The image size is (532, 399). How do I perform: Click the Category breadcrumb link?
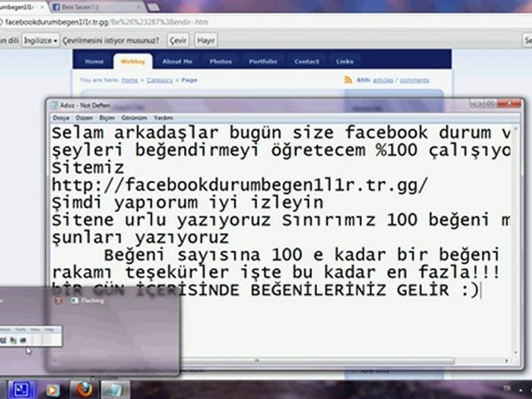tap(160, 80)
